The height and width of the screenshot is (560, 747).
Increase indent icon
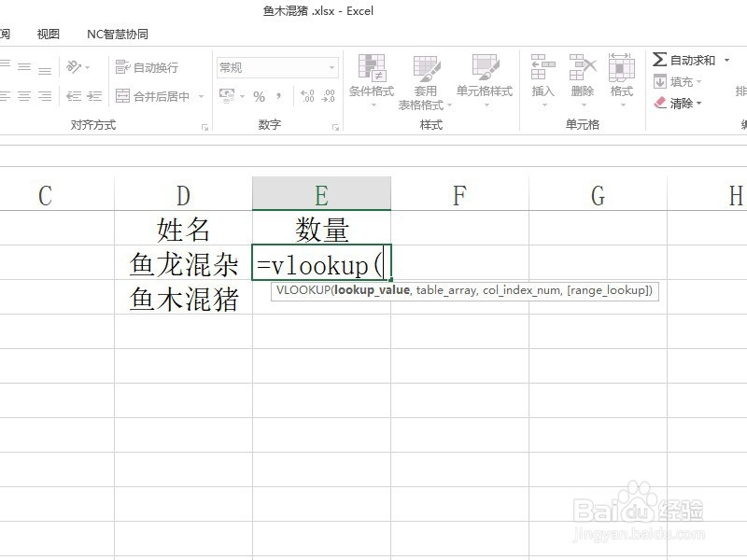94,96
